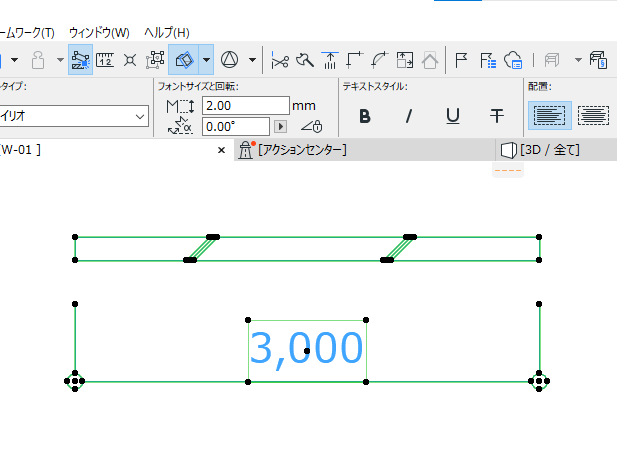Click the group selection nodes icon
This screenshot has width=617, height=455.
click(x=155, y=60)
